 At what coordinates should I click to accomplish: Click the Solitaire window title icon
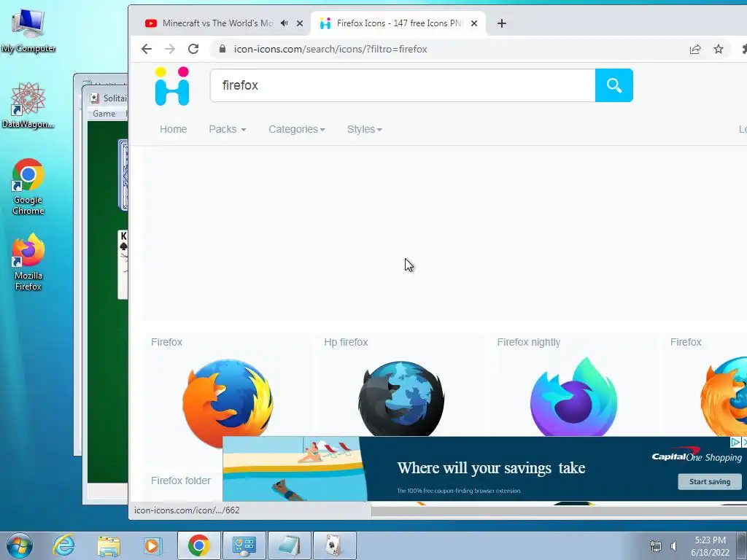pos(94,98)
